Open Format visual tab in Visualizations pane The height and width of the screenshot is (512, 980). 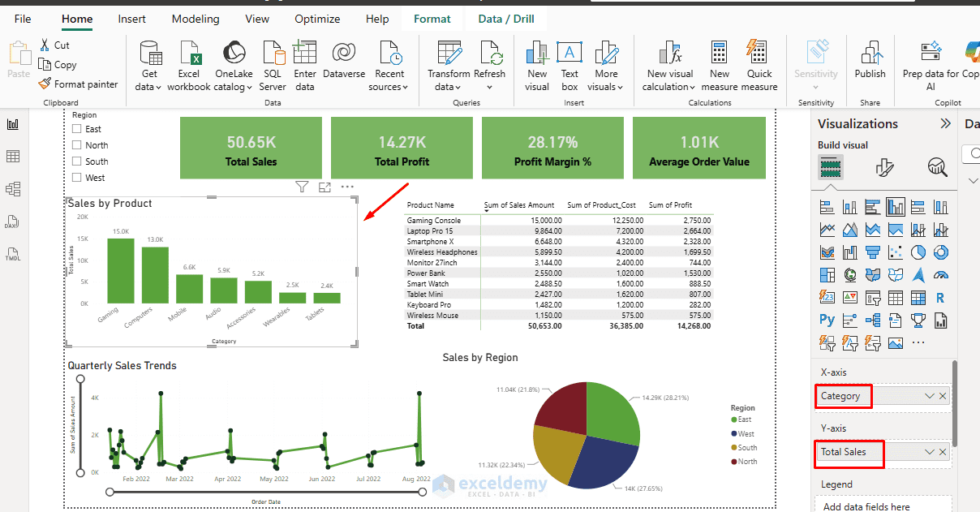[885, 167]
